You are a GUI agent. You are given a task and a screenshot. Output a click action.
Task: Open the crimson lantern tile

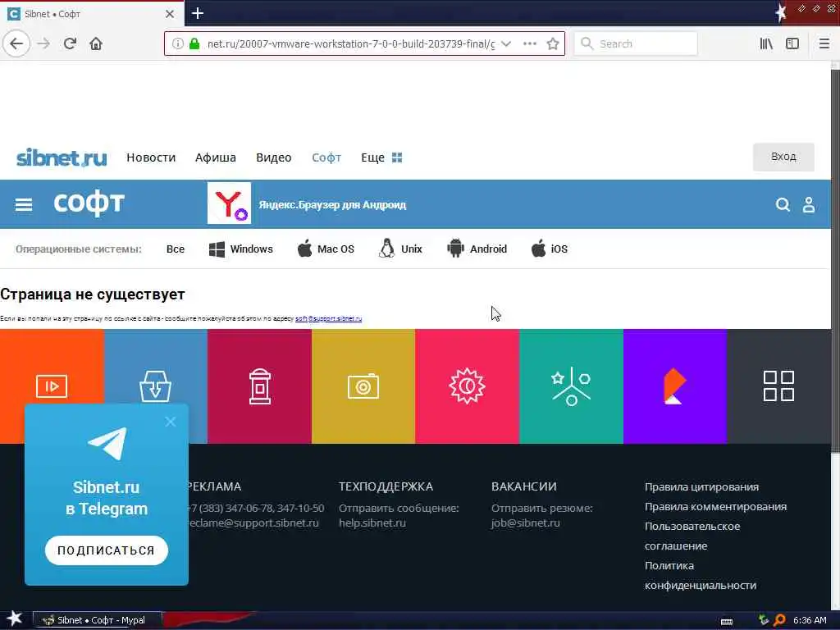click(259, 386)
